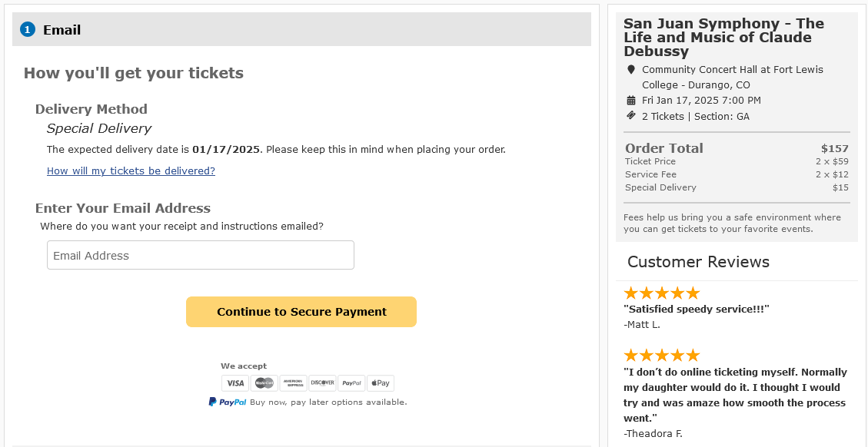Click the PayPal icon in accepted payments row
The height and width of the screenshot is (447, 868).
tap(351, 383)
